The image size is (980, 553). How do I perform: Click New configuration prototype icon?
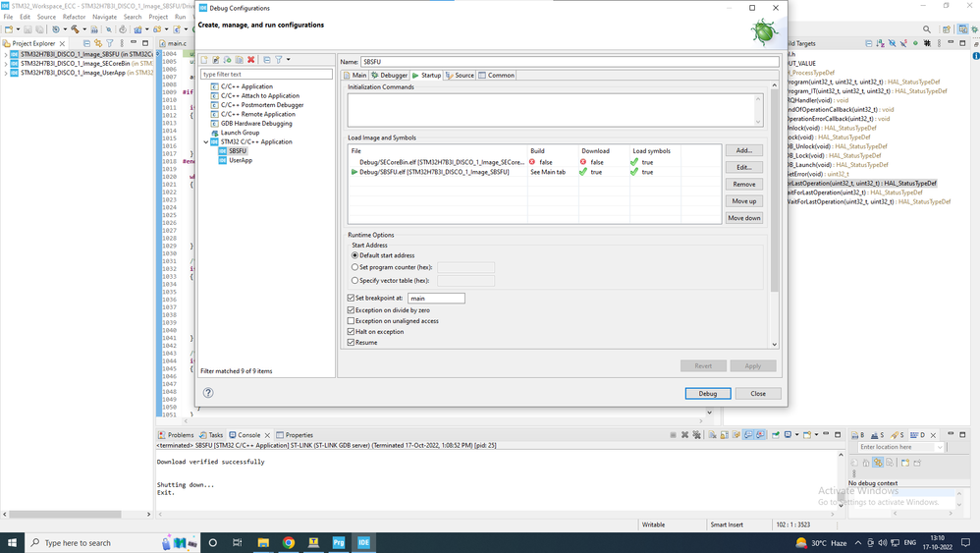[216, 60]
